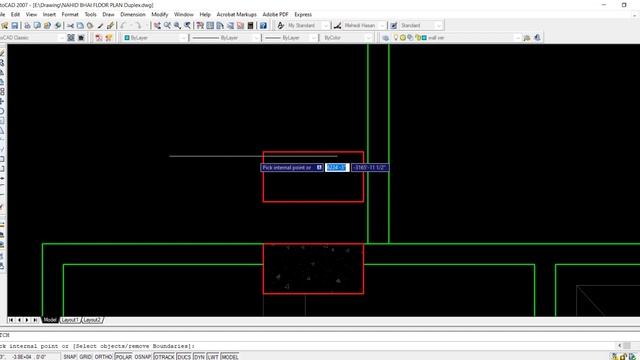Open the Format menu
The image size is (640, 360).
pos(70,14)
